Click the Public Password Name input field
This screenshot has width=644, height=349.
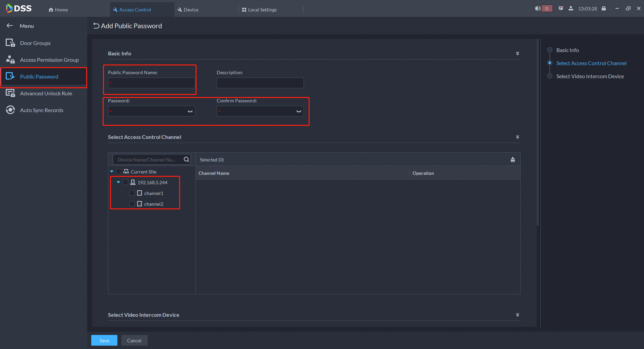click(152, 83)
